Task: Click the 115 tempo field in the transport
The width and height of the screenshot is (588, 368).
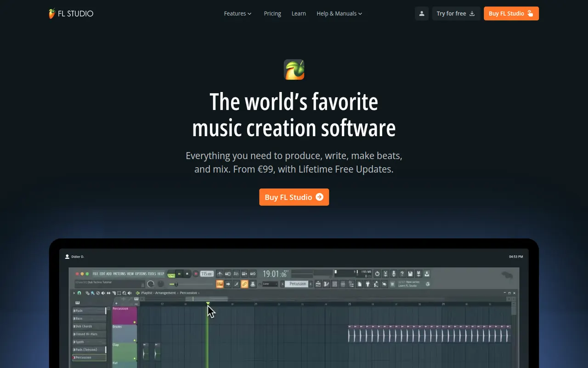Action: pos(207,274)
